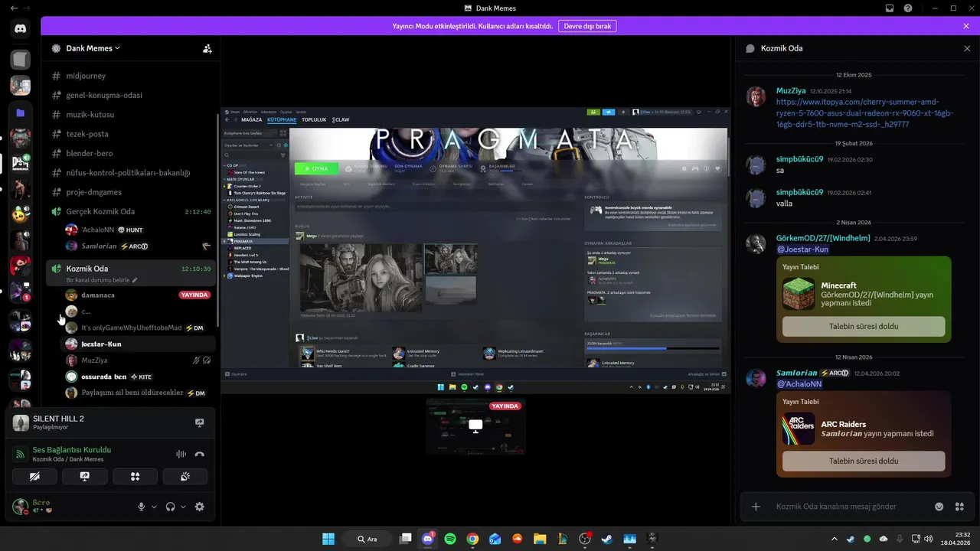The height and width of the screenshot is (551, 980).
Task: Set channel status via Bir kanal durumu belirle
Action: pos(102,280)
